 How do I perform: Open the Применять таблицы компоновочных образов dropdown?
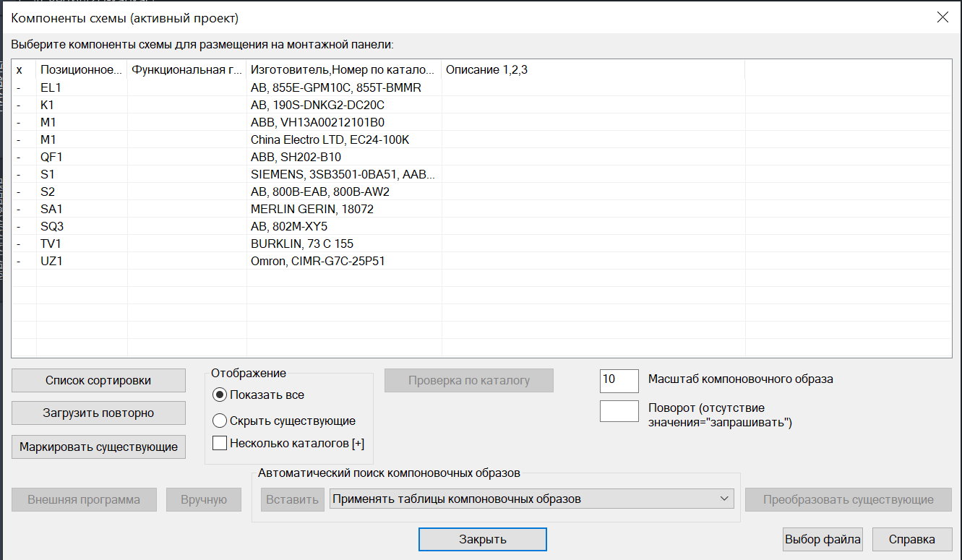pos(532,499)
